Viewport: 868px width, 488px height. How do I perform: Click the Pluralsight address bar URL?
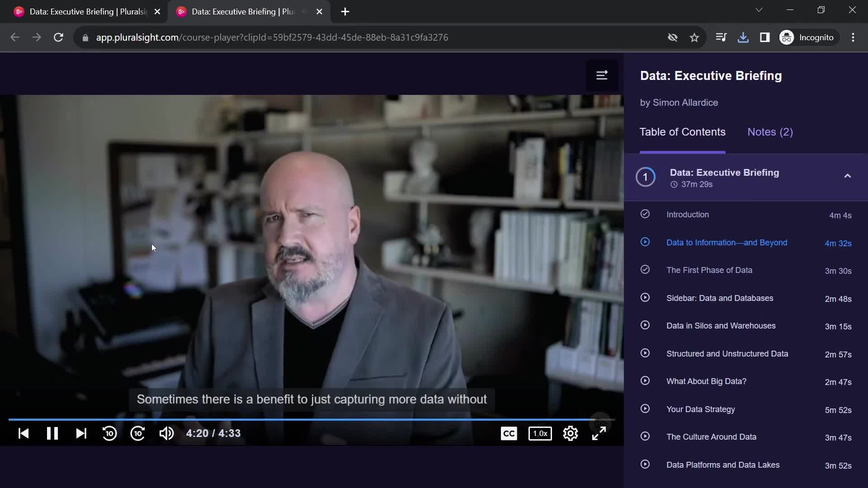pos(272,37)
